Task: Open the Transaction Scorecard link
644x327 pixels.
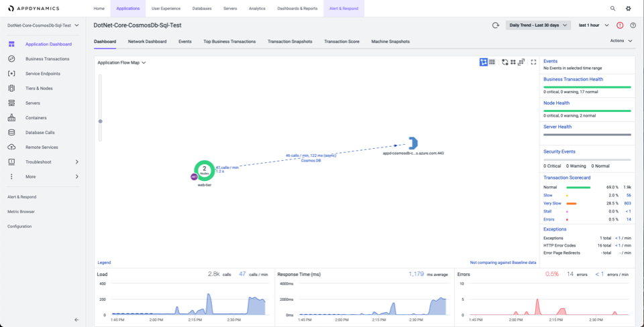Action: 567,178
